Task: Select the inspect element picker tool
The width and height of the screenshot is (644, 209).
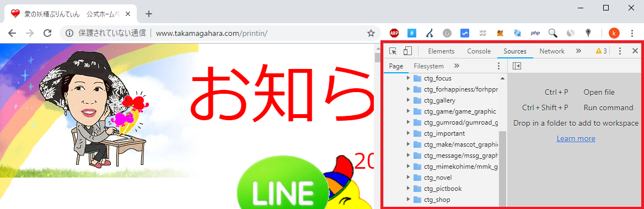Action: click(x=393, y=51)
